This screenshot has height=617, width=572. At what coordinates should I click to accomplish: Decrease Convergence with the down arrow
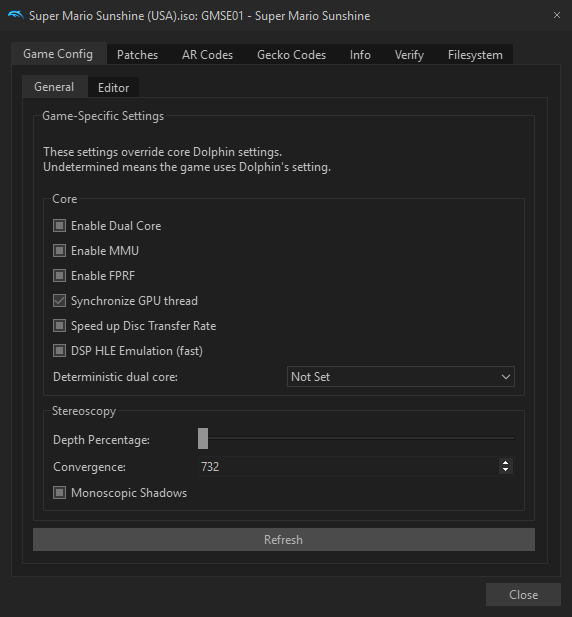506,471
